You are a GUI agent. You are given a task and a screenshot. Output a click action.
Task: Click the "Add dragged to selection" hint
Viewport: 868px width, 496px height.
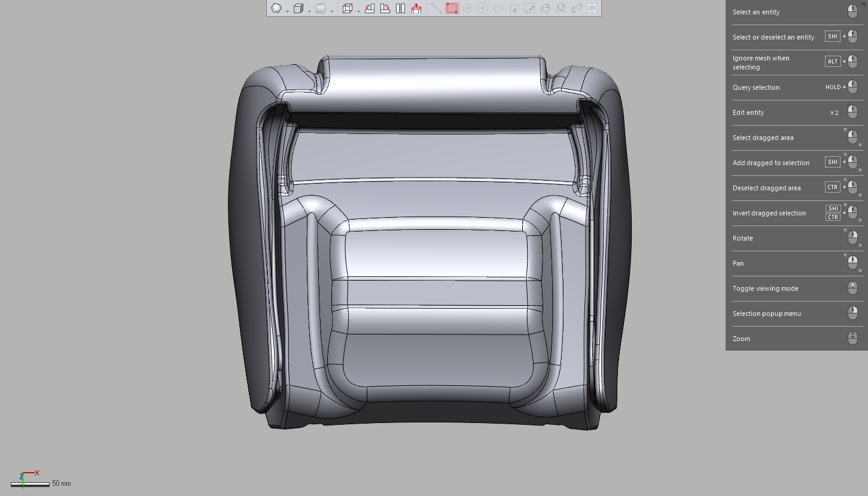[x=797, y=163]
